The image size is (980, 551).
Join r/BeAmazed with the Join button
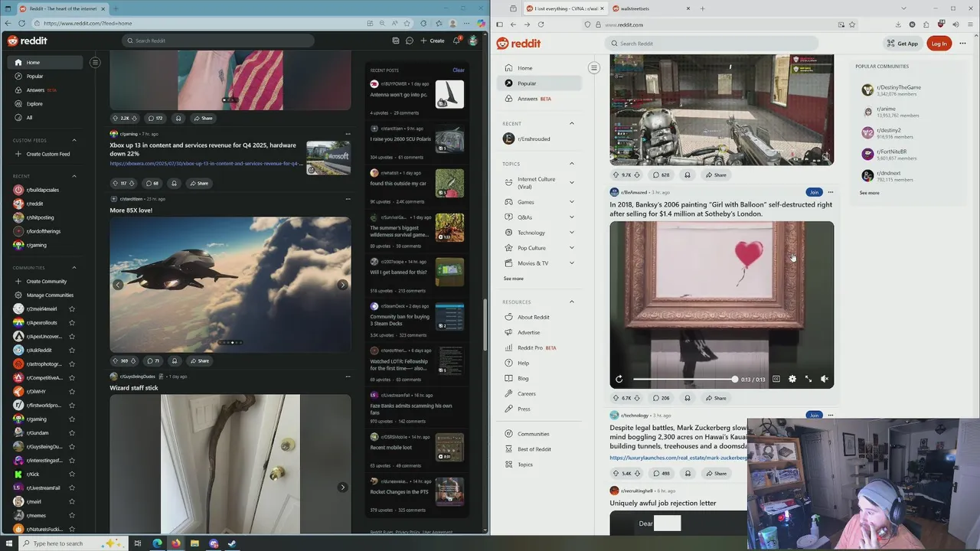[x=814, y=192]
